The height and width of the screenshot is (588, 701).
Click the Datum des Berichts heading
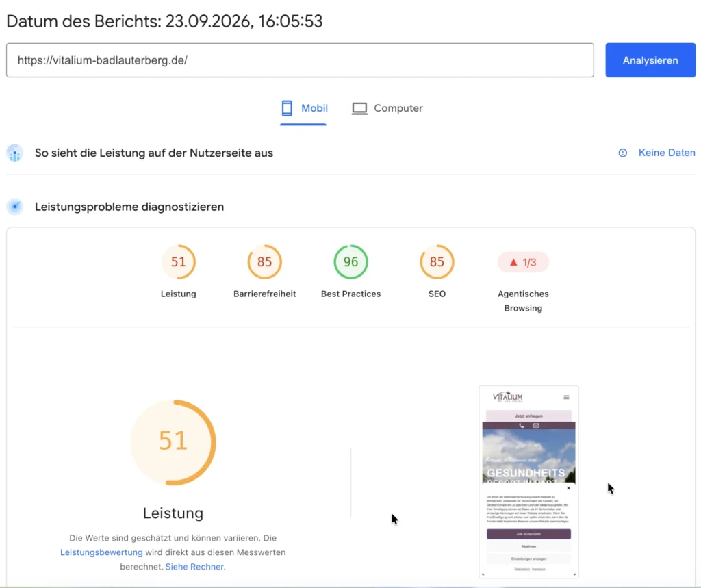click(164, 21)
